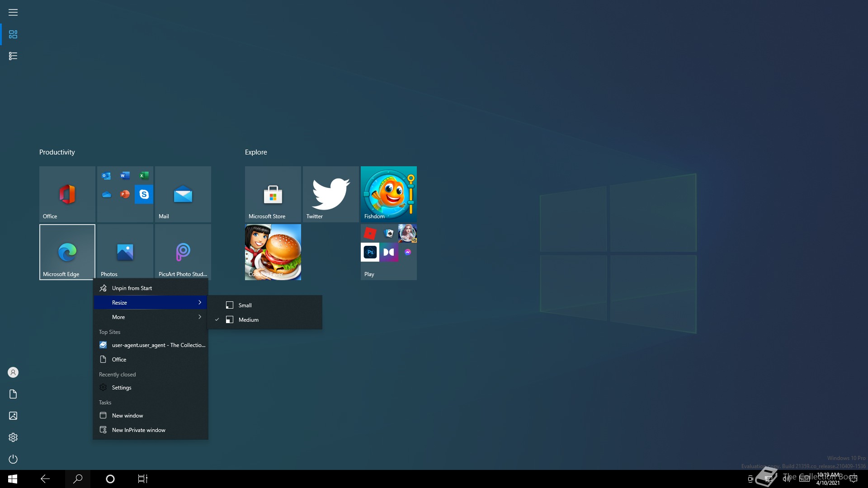Open Office apps folder tile with Skype

(x=125, y=194)
